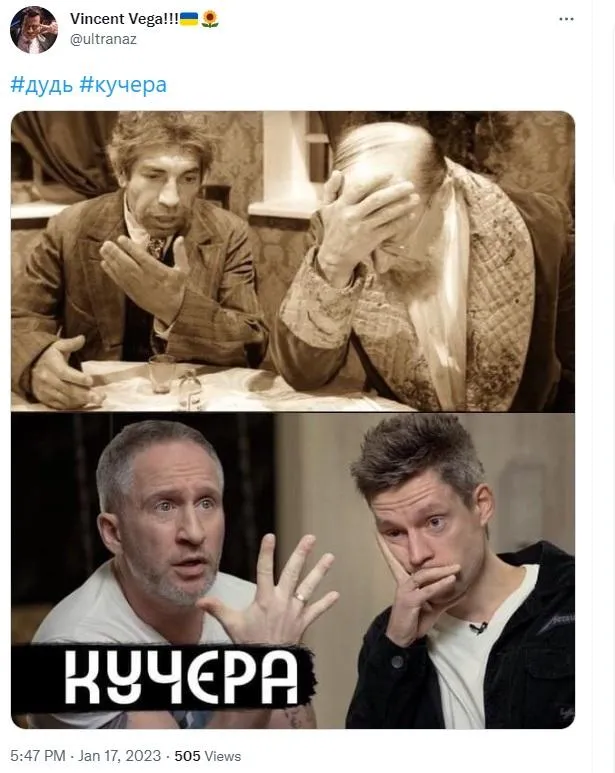Click the lavalier microphone on the white shirt
615x773 pixels.
478,628
